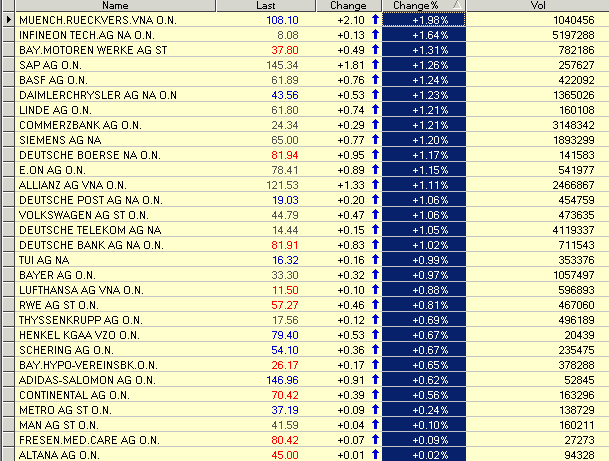Select DEUTSCHE BANK AG NA O.N. name
The height and width of the screenshot is (461, 609).
click(91, 245)
